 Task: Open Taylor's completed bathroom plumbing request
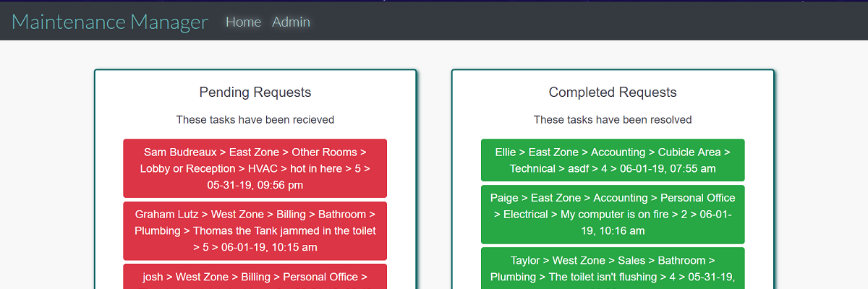point(612,269)
